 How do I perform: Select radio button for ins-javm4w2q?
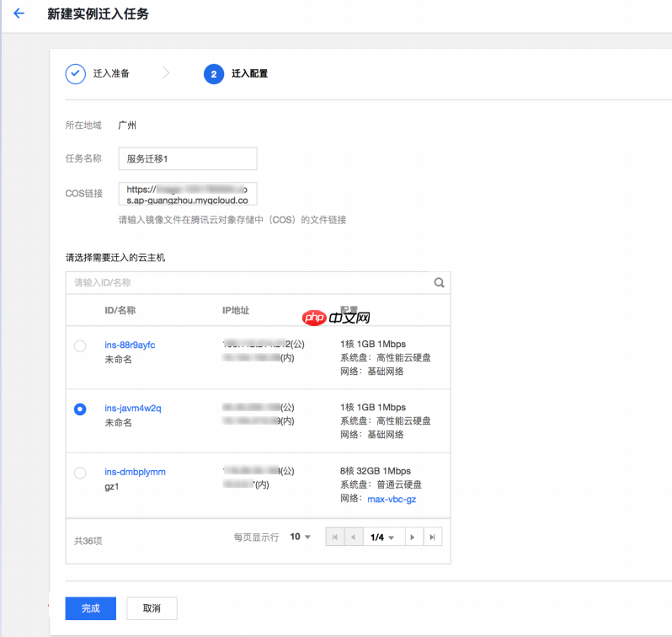pos(80,409)
